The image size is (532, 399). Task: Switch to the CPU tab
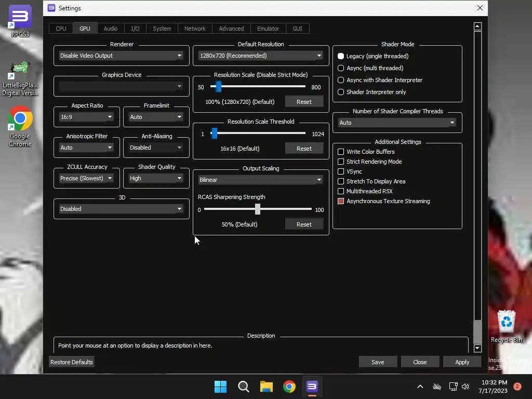click(x=61, y=29)
